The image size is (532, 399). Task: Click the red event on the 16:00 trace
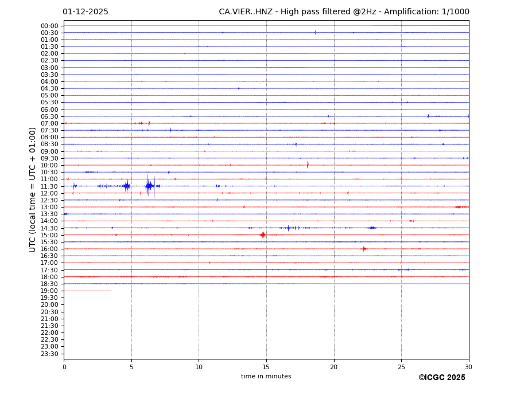(364, 249)
